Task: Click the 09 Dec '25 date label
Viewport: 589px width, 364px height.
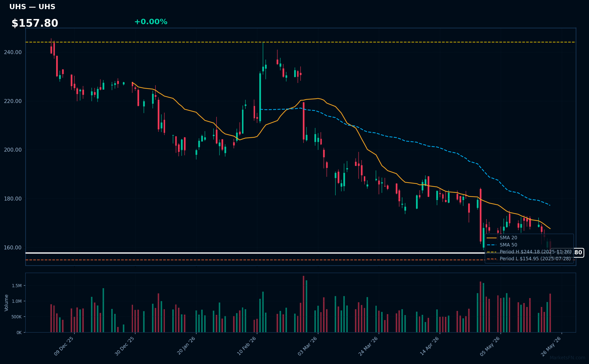Action: tap(64, 346)
